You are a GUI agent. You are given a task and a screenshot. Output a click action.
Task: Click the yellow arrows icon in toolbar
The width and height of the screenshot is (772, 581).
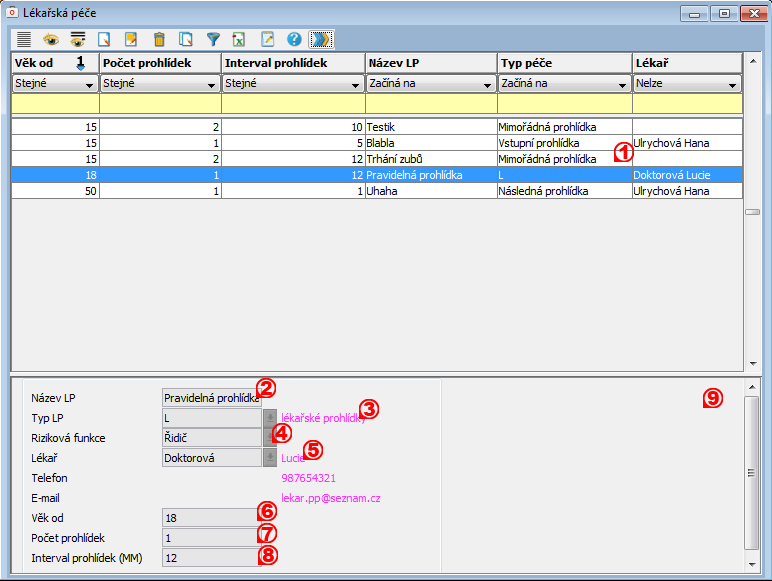(321, 40)
